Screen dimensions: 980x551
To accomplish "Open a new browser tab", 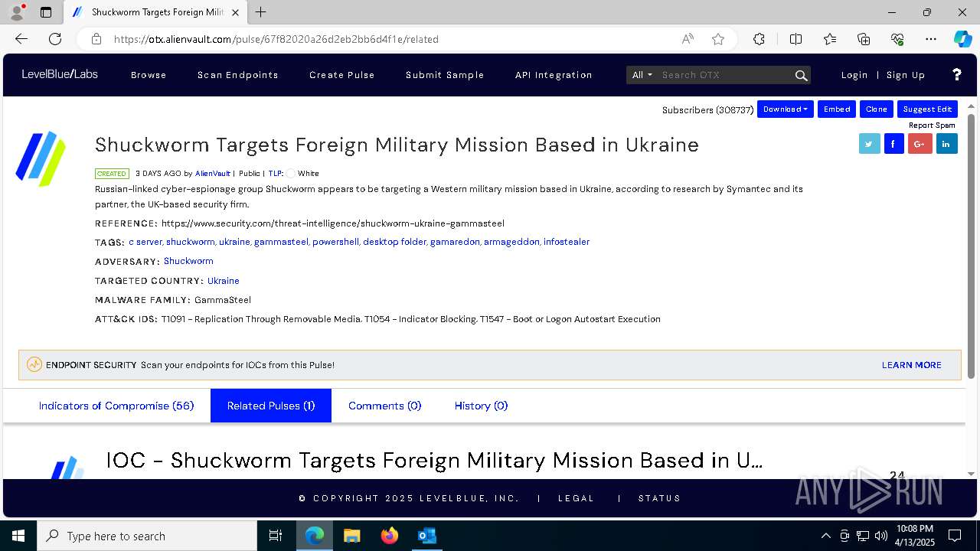I will (x=260, y=12).
